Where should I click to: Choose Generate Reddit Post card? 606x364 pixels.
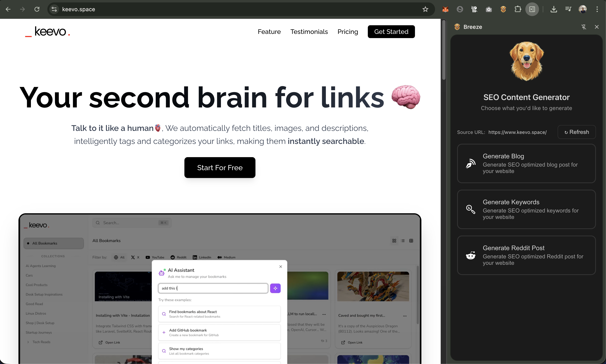pyautogui.click(x=526, y=255)
